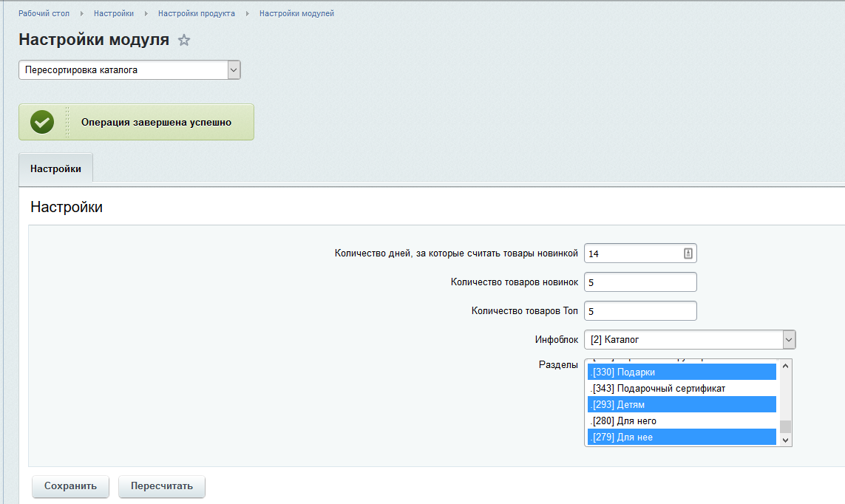Viewport: 845px width, 504px height.
Task: Select the [279] Для нее section
Action: (x=680, y=437)
